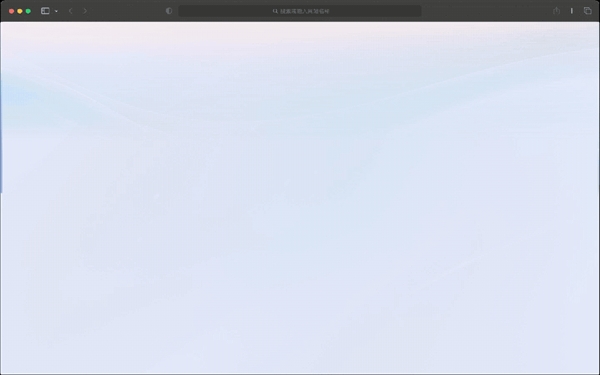Open the privacy report shield icon
600x375 pixels.
(x=169, y=11)
